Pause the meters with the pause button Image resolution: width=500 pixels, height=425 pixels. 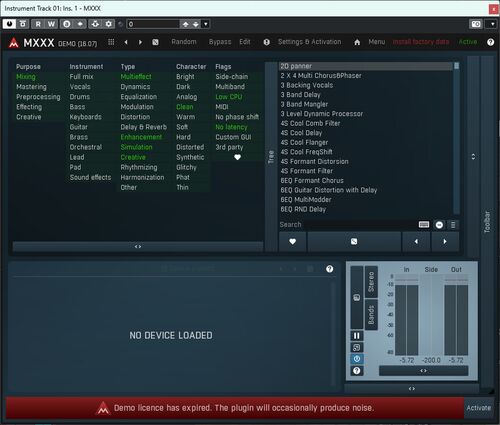point(357,336)
